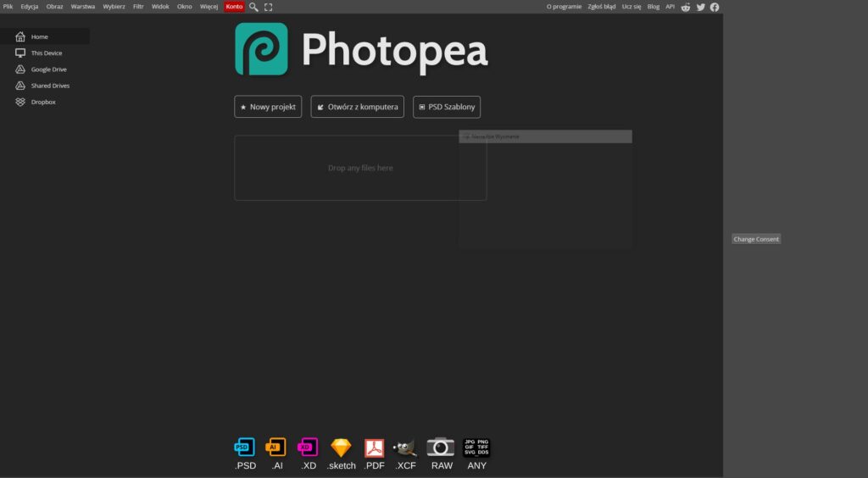The width and height of the screenshot is (868, 478).
Task: Click the .XD format icon
Action: click(x=308, y=447)
